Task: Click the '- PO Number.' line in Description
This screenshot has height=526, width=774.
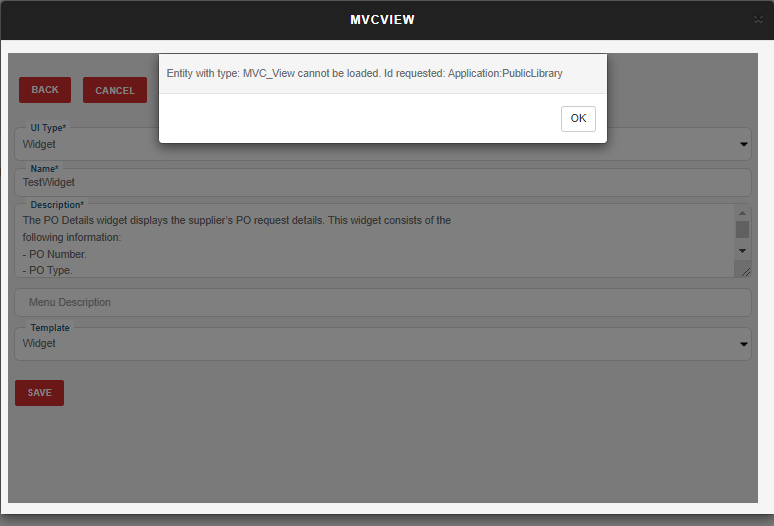Action: (54, 254)
